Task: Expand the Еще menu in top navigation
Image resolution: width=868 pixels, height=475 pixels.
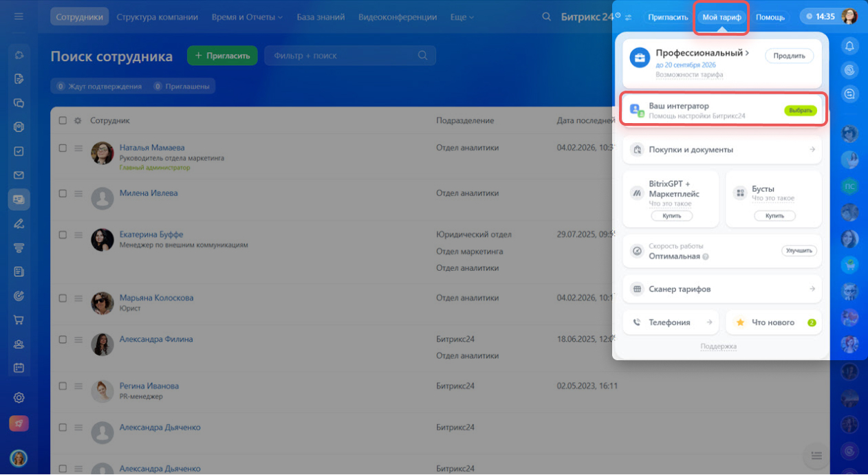Action: point(462,17)
